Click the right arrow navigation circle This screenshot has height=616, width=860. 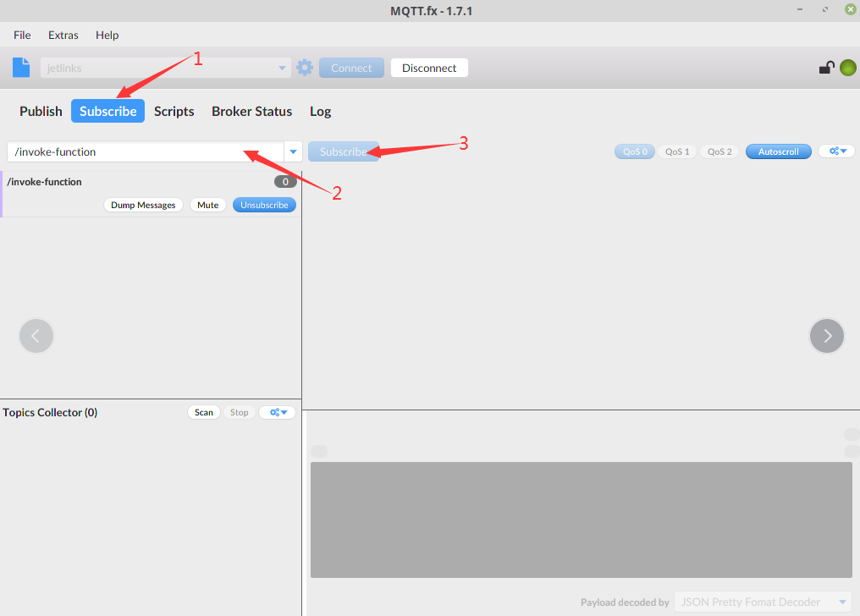827,336
